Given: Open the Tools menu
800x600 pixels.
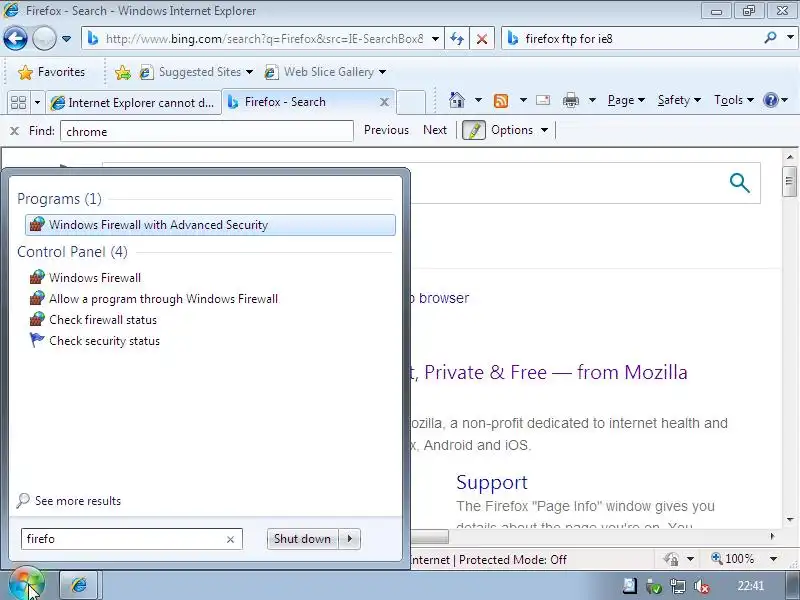Looking at the screenshot, I should [x=734, y=100].
